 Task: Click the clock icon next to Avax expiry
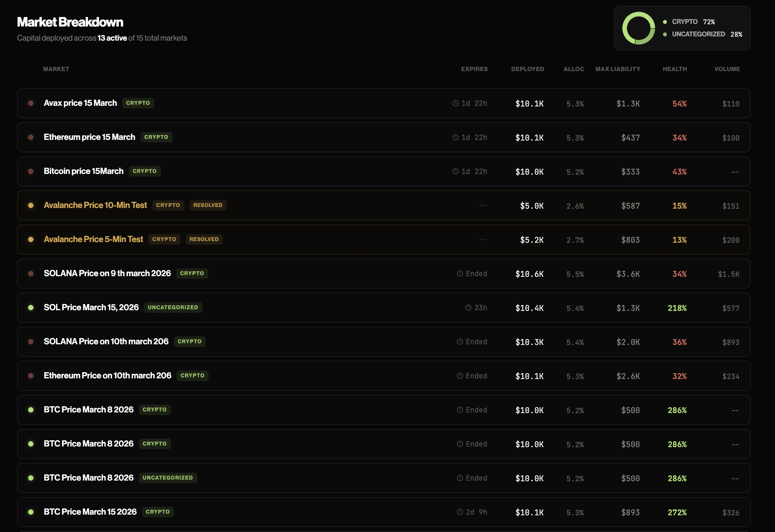(456, 104)
